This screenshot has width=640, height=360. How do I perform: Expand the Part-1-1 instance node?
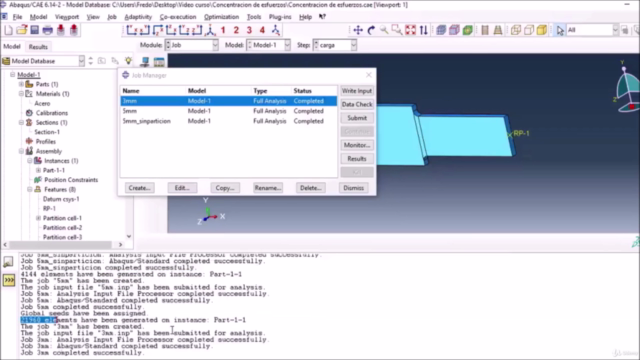38,170
